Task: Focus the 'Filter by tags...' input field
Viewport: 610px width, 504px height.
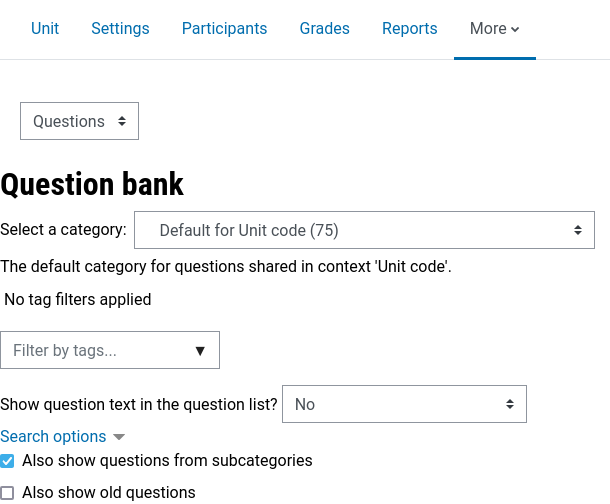Action: [95, 351]
